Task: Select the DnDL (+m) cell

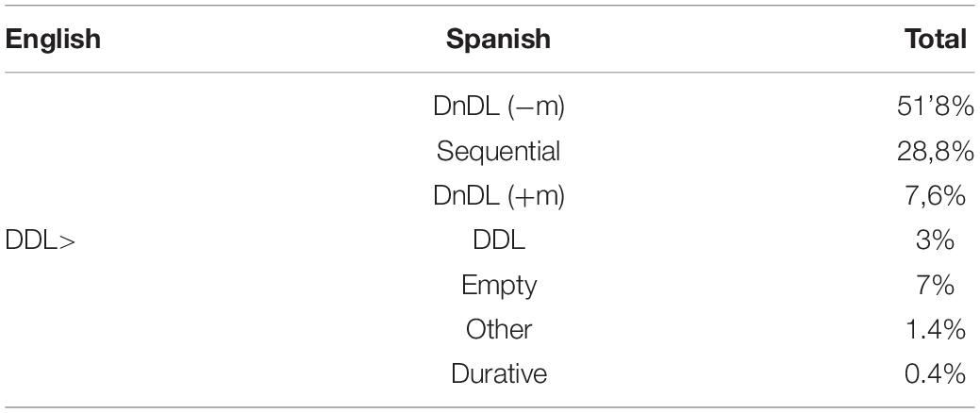Action: click(499, 197)
